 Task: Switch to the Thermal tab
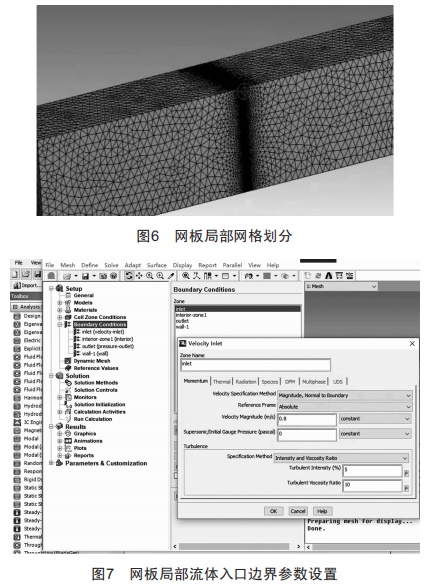pyautogui.click(x=222, y=382)
